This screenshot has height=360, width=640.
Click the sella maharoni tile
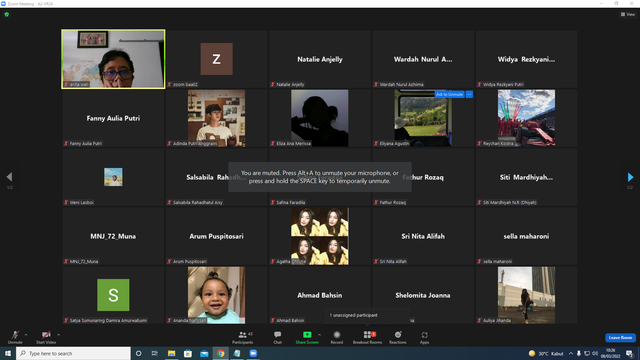coord(526,236)
